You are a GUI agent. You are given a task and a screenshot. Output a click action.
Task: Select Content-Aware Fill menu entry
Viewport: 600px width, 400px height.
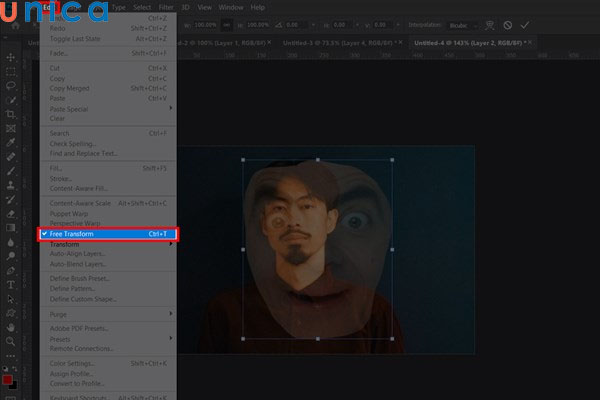(108, 188)
